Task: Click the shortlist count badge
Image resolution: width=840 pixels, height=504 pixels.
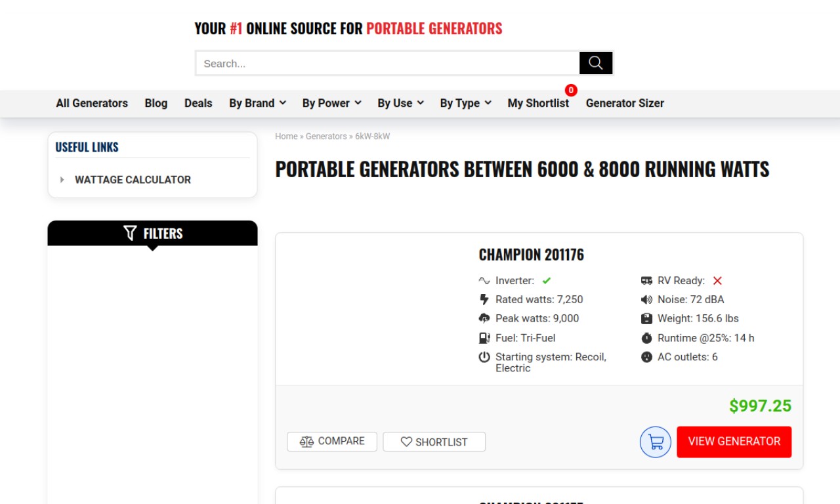Action: pyautogui.click(x=571, y=91)
